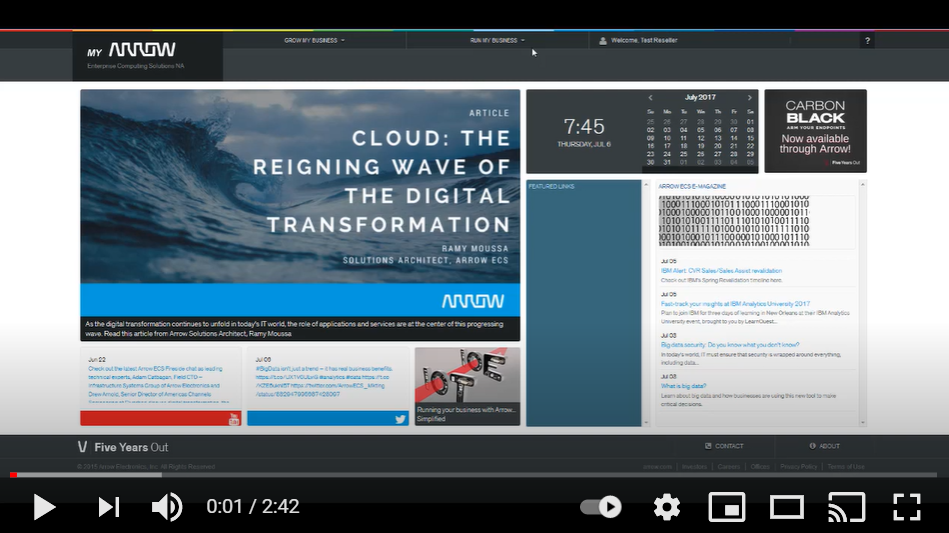Open the binary code e-magazine image

[734, 220]
